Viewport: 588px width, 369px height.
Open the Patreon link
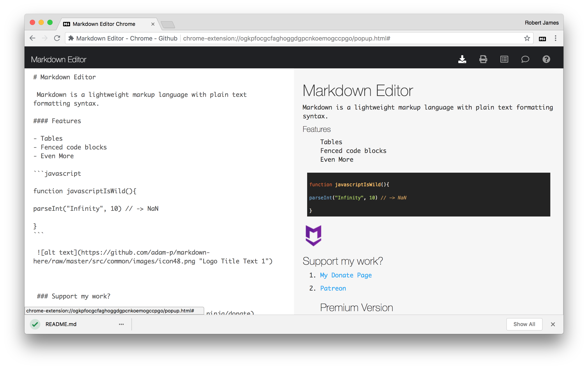tap(333, 288)
